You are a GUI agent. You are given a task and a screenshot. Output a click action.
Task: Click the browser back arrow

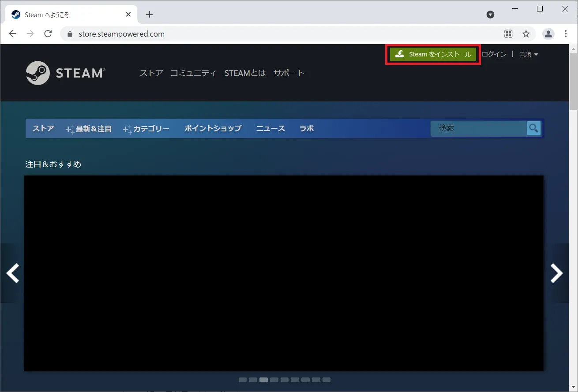(x=12, y=34)
